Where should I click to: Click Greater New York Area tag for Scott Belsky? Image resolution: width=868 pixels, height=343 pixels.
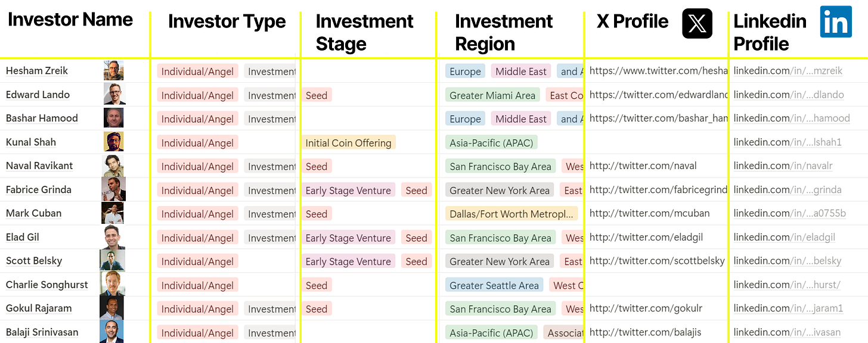pyautogui.click(x=500, y=262)
